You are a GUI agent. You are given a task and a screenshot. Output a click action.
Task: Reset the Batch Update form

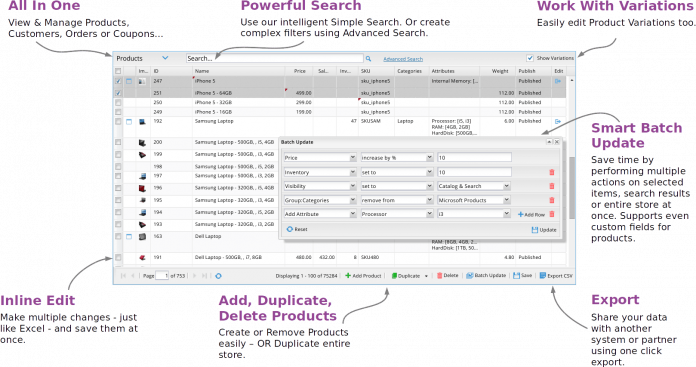[297, 229]
